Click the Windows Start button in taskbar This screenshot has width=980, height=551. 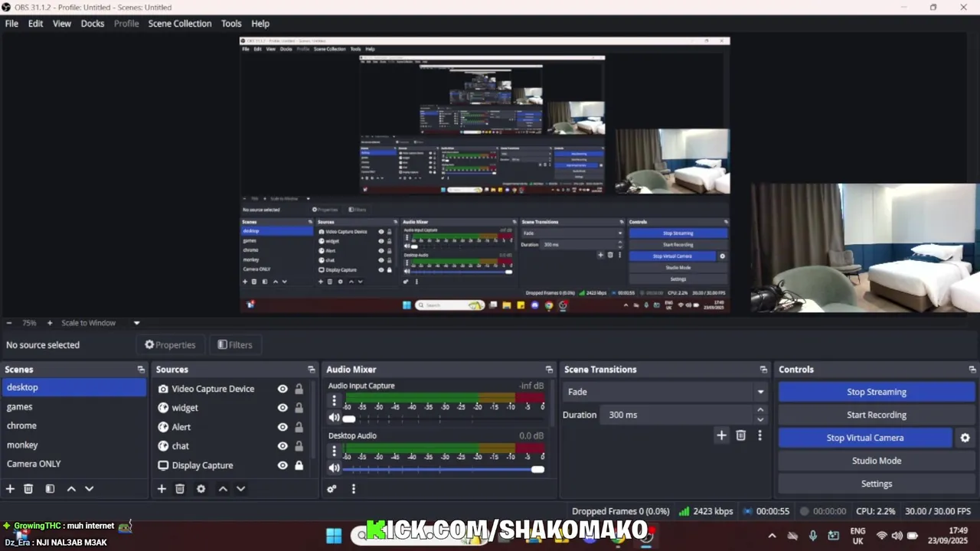(334, 536)
